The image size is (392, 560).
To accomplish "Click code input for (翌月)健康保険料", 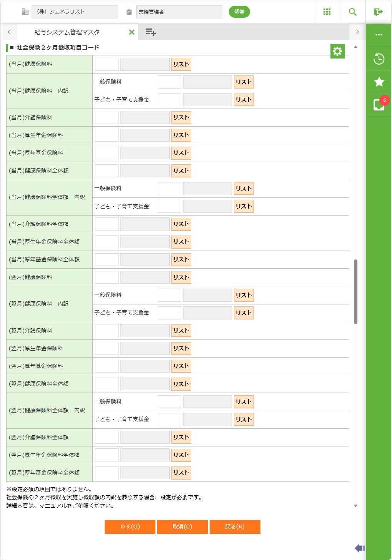I will (107, 277).
